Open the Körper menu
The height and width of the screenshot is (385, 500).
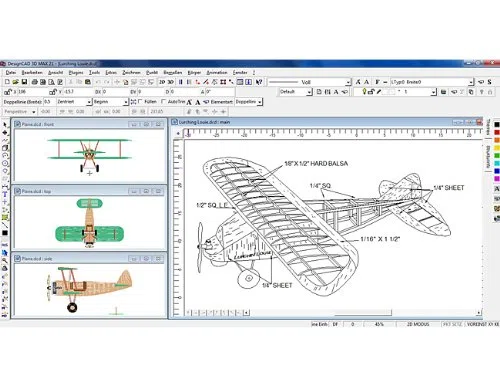pyautogui.click(x=194, y=72)
